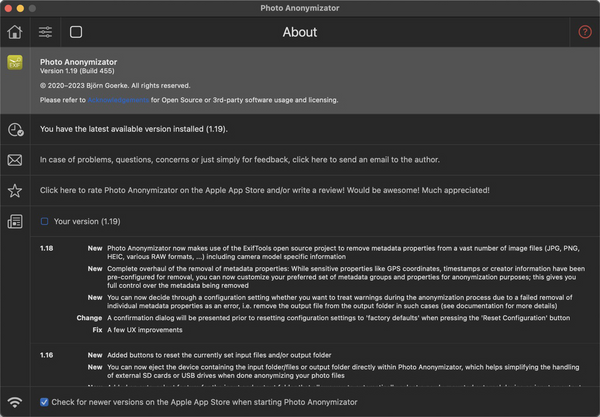Click the Wi-Fi update check icon
Viewport: 600px width, 417px height.
tap(15, 402)
